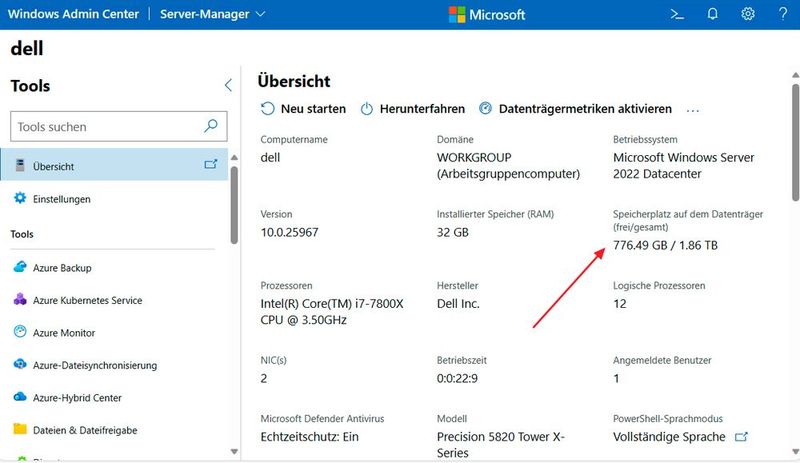Open Azure-Dateisynchronisierung tool
The image size is (800, 463).
(95, 365)
